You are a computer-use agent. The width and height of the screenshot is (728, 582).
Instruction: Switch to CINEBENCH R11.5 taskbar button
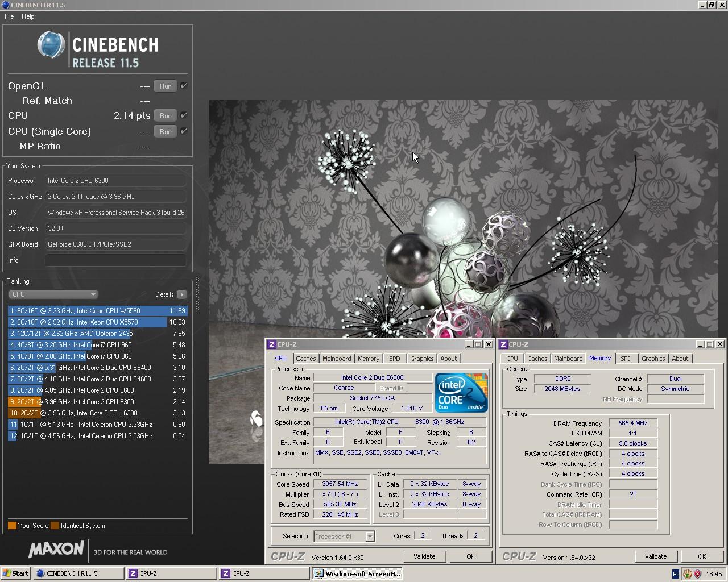click(x=78, y=573)
